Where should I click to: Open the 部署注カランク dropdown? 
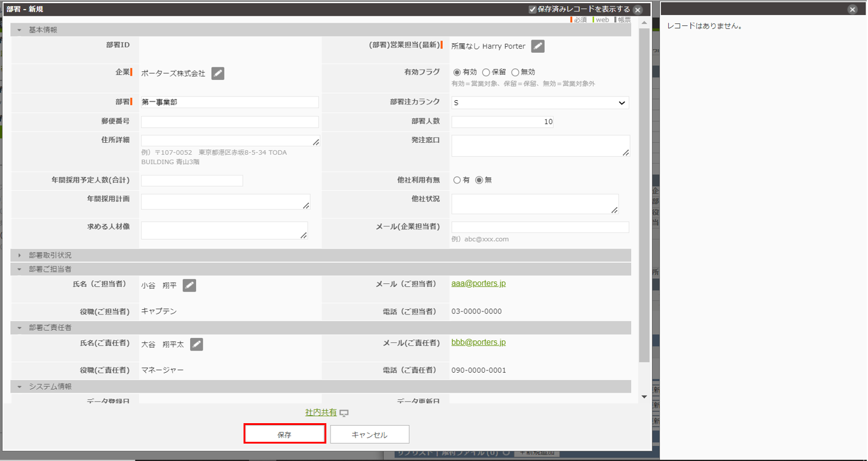pos(540,103)
